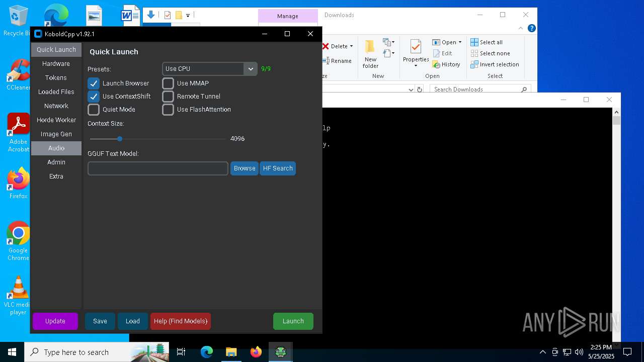Click Browse to pick a model file
The image size is (644, 362).
coord(245,168)
